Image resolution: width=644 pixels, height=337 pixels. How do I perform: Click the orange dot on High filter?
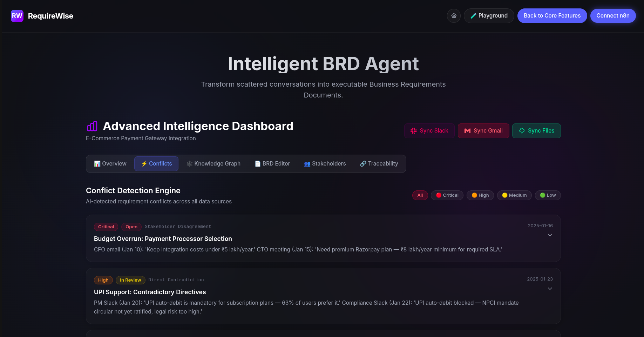474,195
